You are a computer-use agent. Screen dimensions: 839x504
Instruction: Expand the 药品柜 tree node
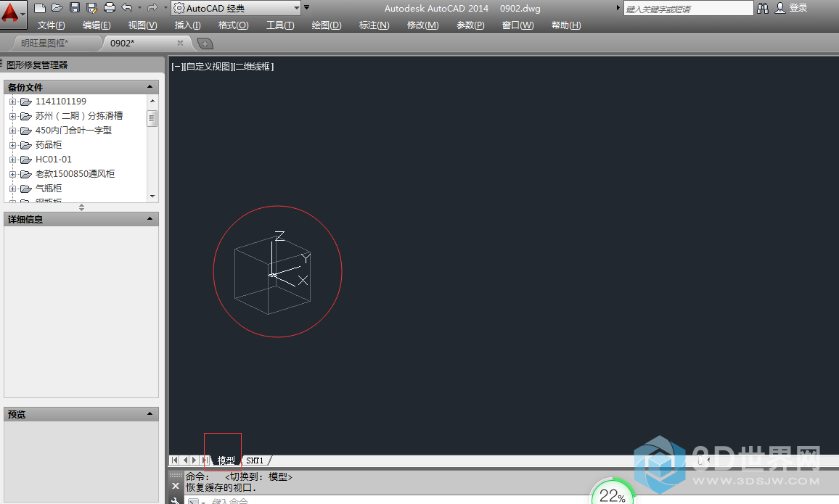(x=13, y=145)
